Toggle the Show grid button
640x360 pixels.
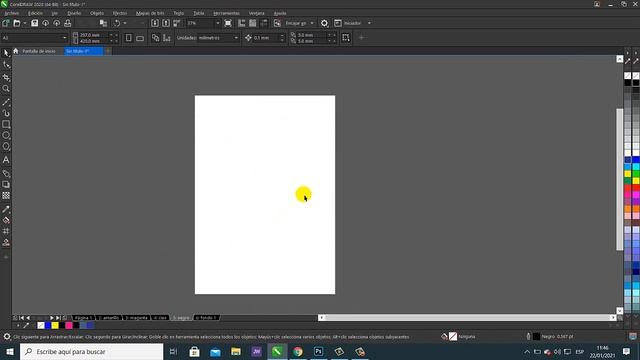point(253,23)
